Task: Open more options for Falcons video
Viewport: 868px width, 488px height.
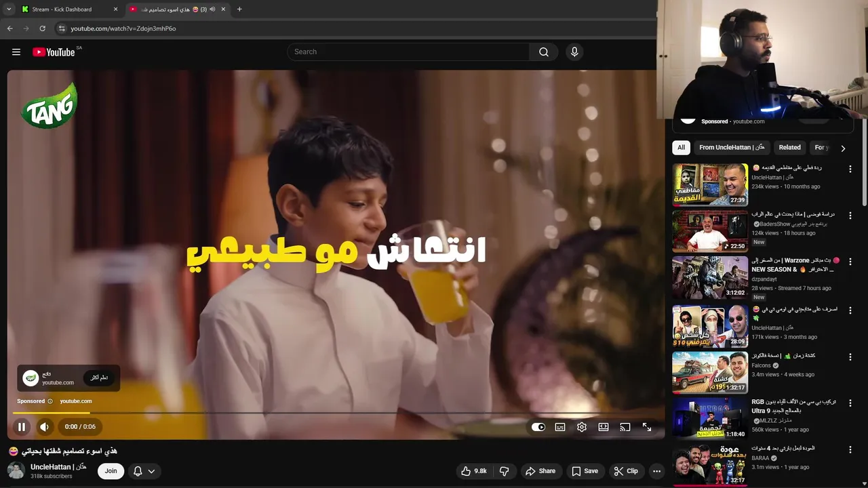Action: click(850, 357)
